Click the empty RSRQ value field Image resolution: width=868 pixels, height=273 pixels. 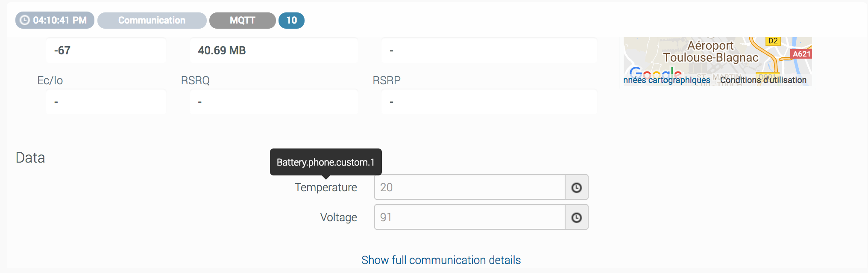tap(274, 102)
